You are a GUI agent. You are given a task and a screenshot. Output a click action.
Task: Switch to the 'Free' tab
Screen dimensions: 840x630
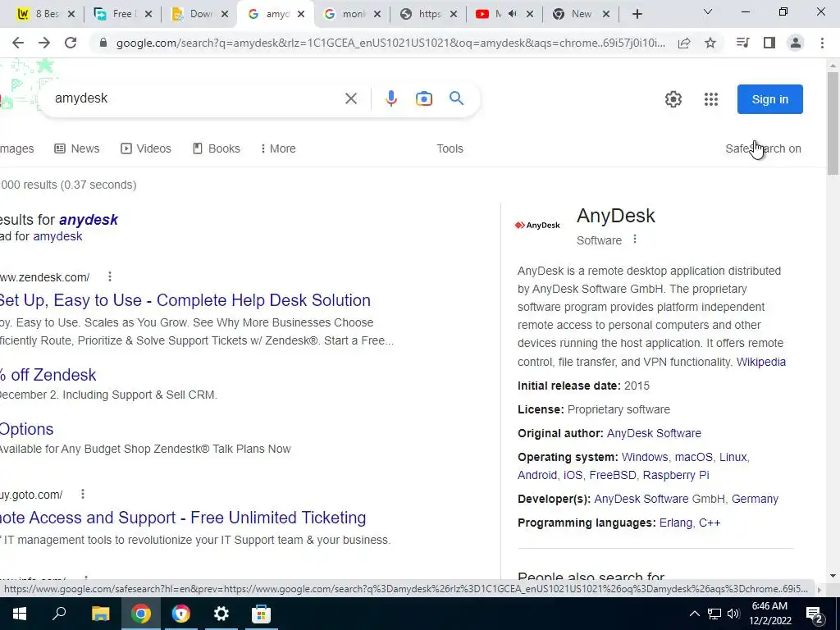click(123, 14)
